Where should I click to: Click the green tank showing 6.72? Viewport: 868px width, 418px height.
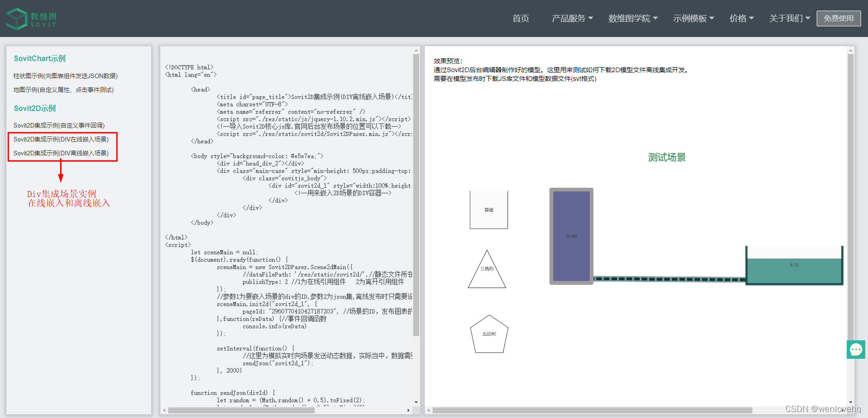tap(794, 266)
